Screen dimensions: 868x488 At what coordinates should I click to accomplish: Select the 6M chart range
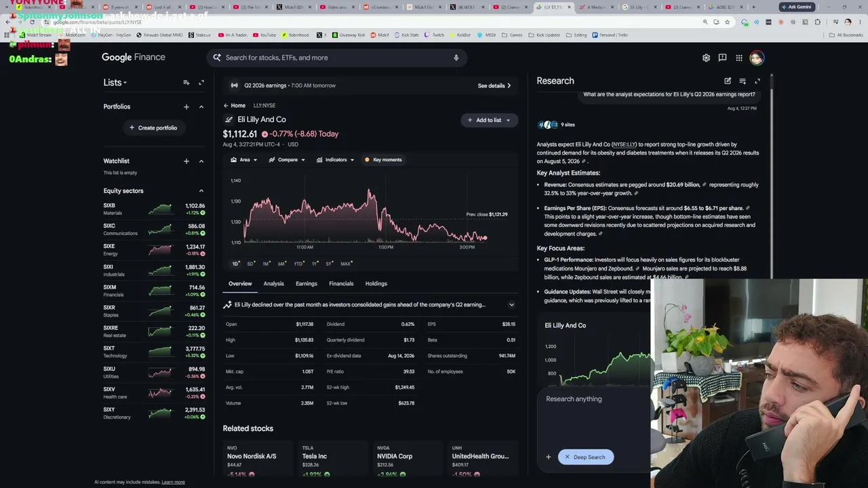(x=282, y=264)
